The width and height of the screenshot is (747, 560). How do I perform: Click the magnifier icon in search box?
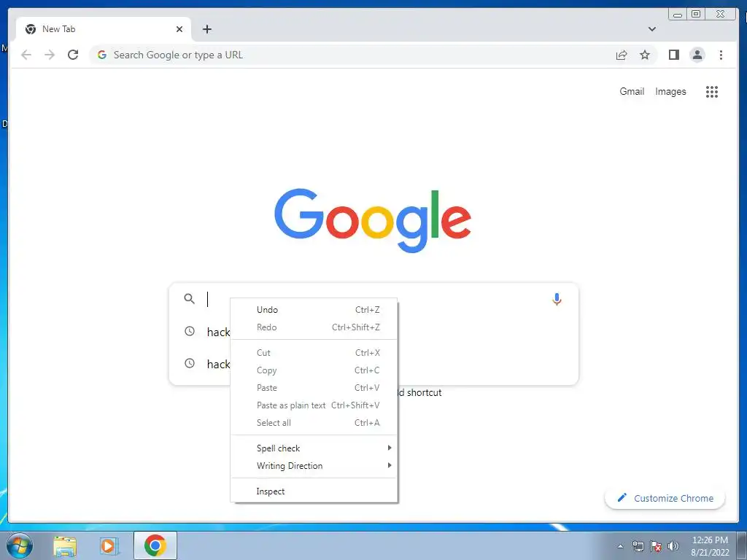pyautogui.click(x=189, y=299)
